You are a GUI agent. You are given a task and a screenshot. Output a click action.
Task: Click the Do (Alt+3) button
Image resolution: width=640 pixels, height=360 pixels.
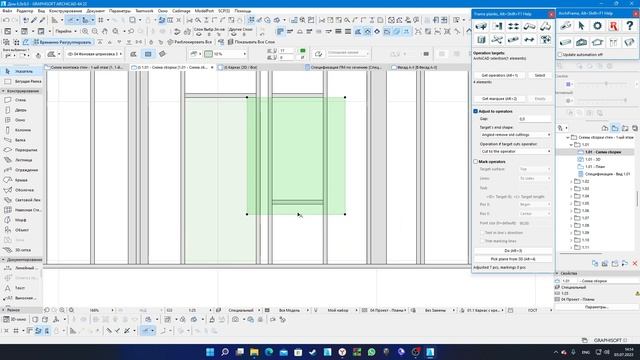[513, 251]
